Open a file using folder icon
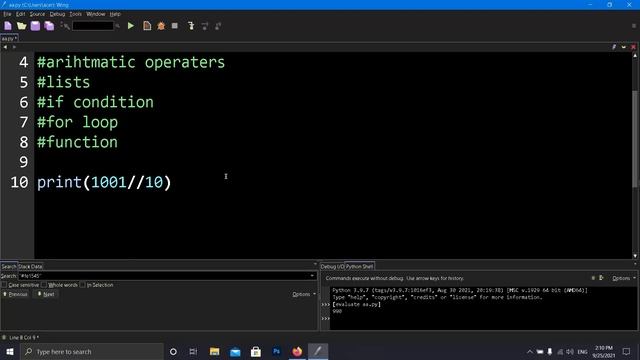This screenshot has height=360, width=640. 22,26
